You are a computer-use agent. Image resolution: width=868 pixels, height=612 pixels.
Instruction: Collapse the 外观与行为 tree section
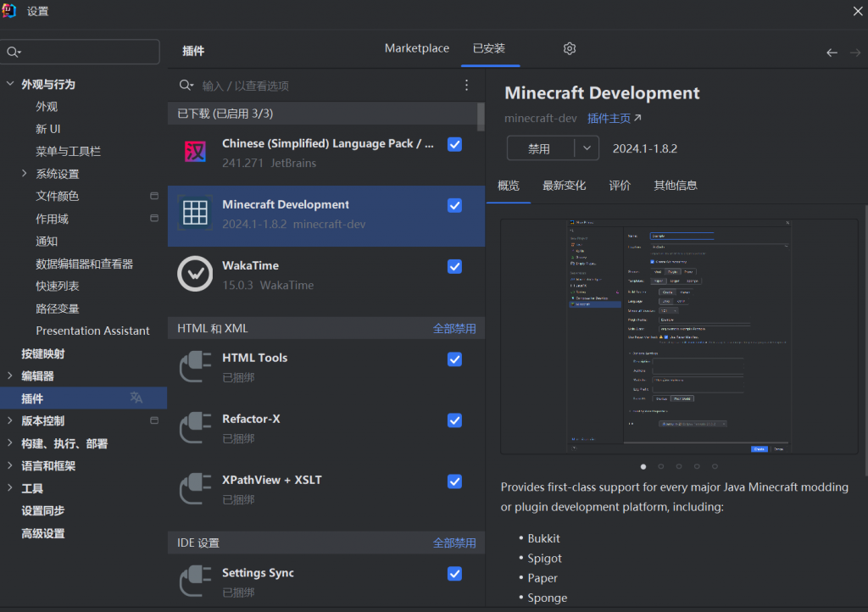coord(10,84)
